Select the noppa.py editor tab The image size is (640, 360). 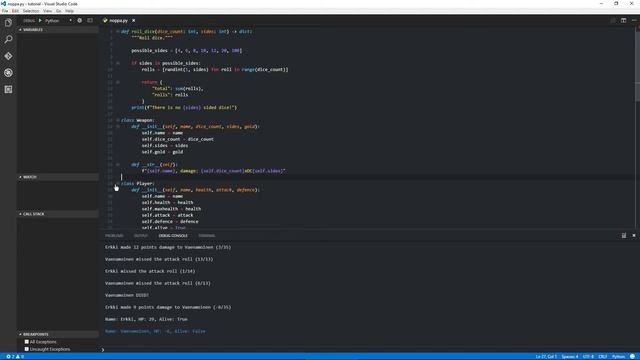coord(118,20)
